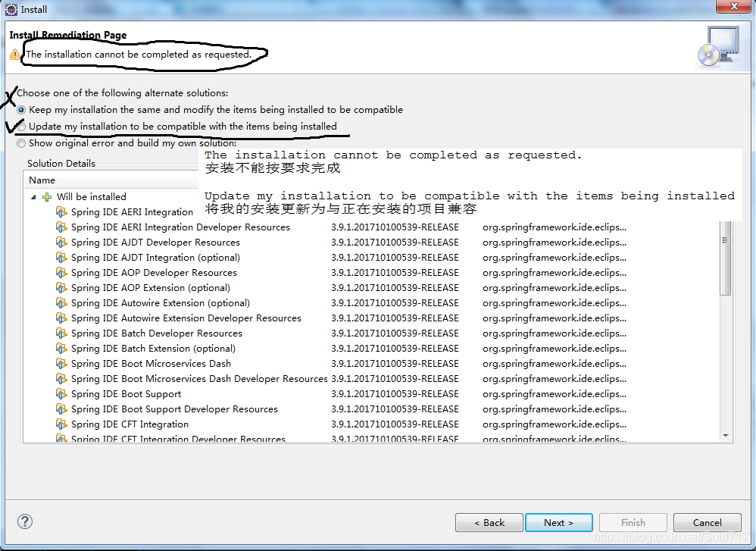This screenshot has width=756, height=551.
Task: Click the Cancel button
Action: pos(708,522)
